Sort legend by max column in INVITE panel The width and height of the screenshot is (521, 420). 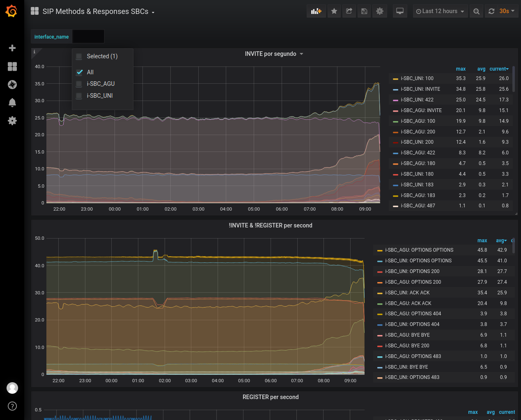[461, 69]
